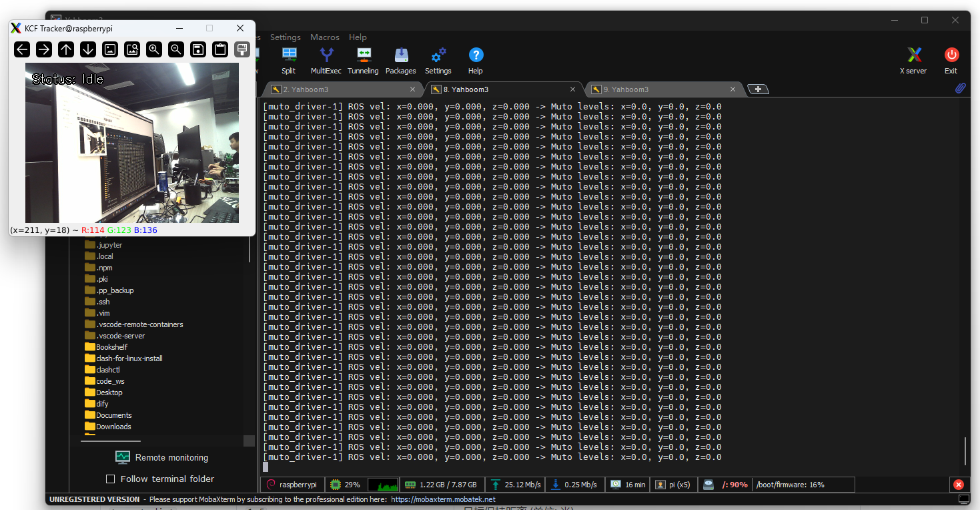The width and height of the screenshot is (980, 510).
Task: Open the Macros menu
Action: pos(325,37)
